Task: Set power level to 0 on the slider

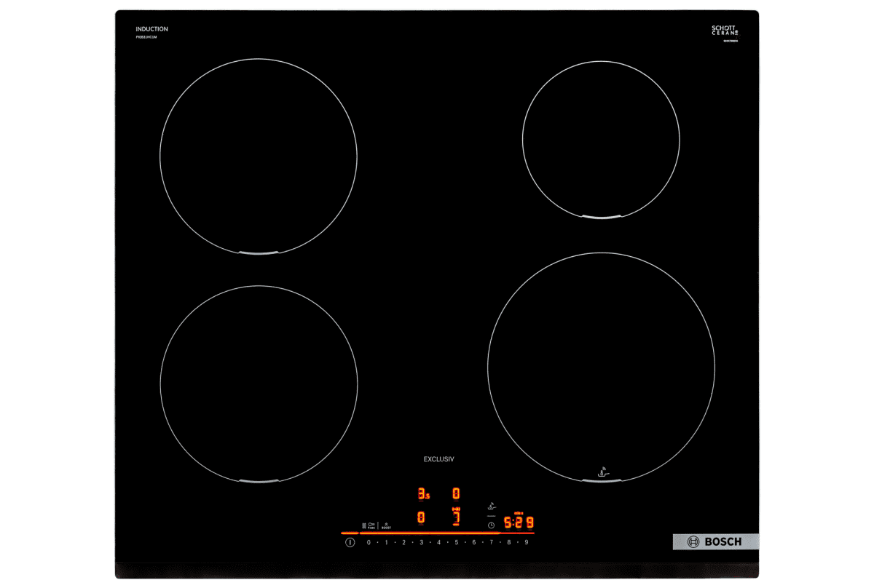Action: coord(369,543)
